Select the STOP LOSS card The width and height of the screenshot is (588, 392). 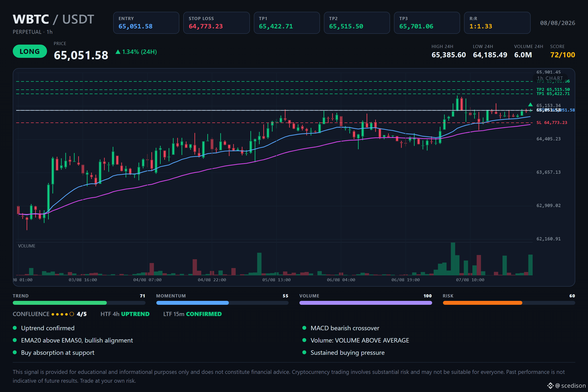[217, 23]
